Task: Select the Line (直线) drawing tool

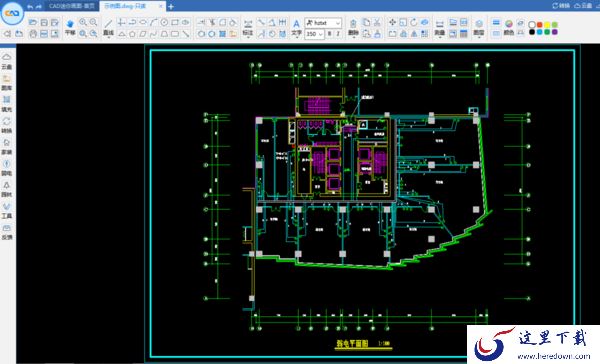Action: coord(109,28)
